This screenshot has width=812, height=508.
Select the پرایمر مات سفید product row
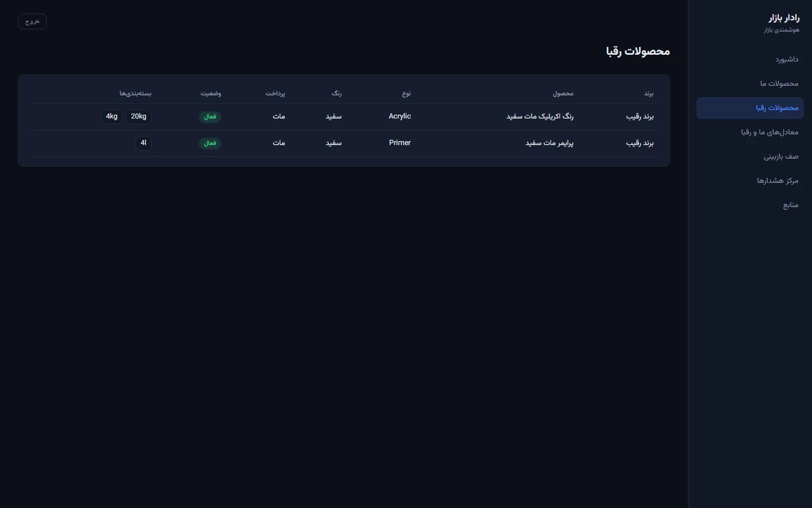(x=344, y=143)
